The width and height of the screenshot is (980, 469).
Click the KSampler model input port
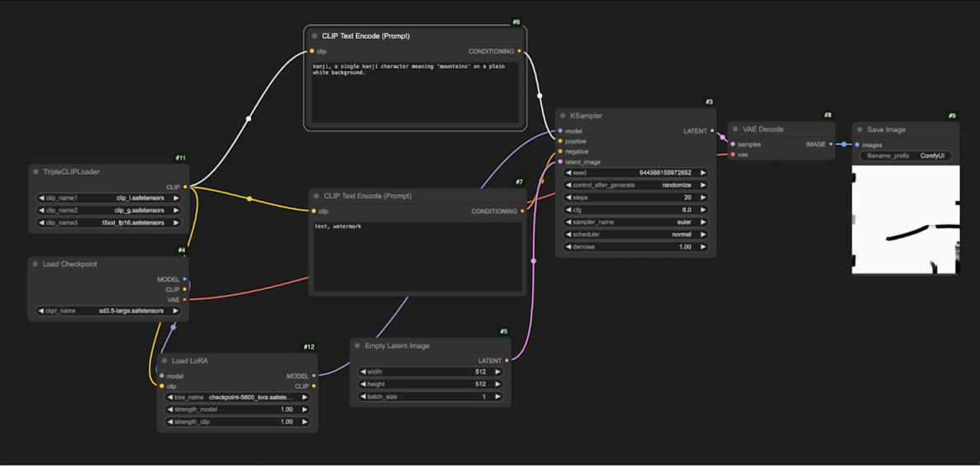(560, 131)
